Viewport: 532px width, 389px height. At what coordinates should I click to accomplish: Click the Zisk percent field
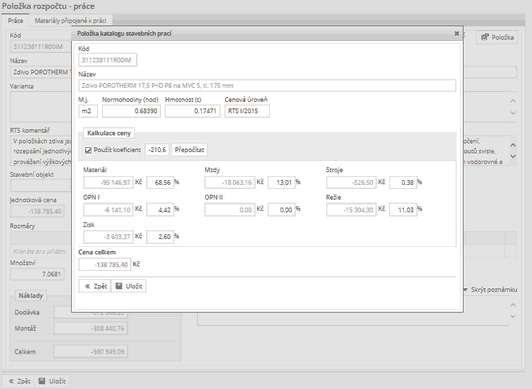coord(160,236)
